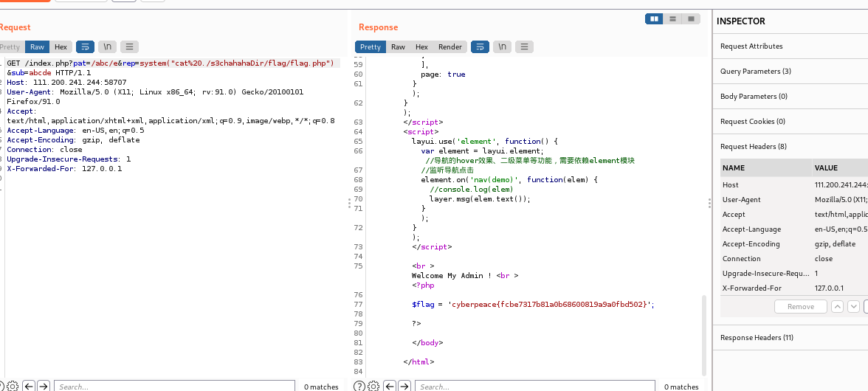Click the INSPECTOR panel title
Screen dimensions: 868x391
[741, 21]
